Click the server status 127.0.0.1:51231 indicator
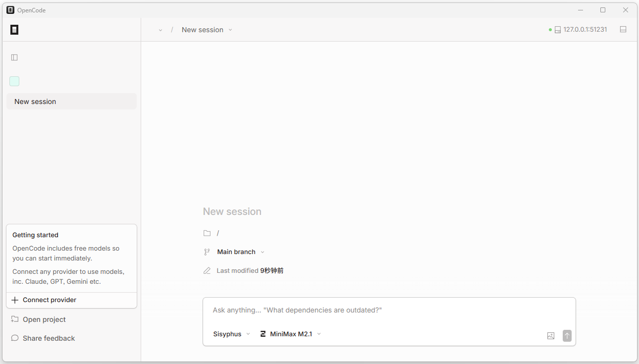 (x=580, y=30)
